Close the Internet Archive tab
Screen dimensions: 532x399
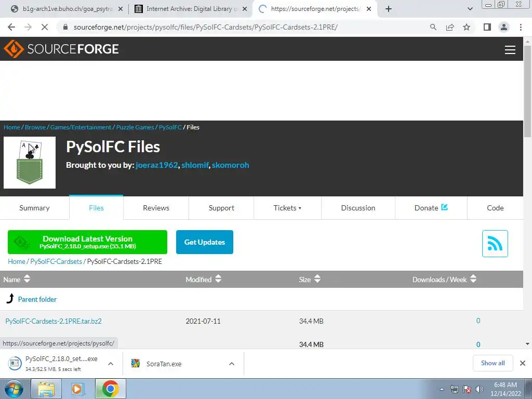[245, 9]
